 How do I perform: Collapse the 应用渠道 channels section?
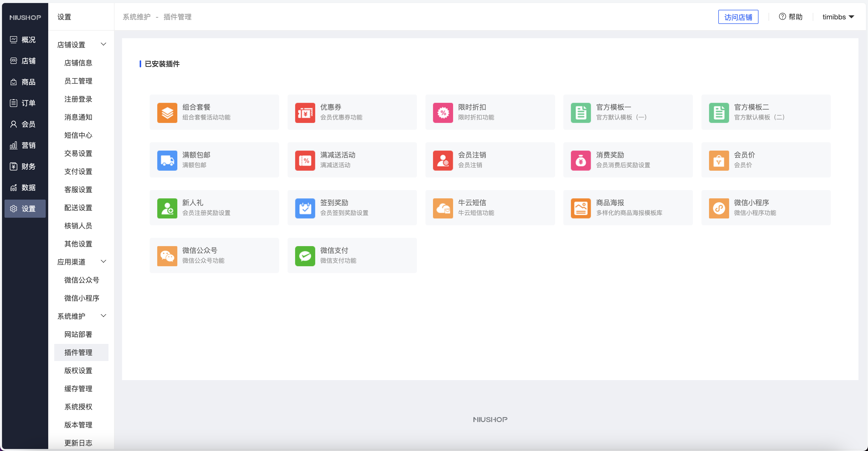(x=104, y=261)
